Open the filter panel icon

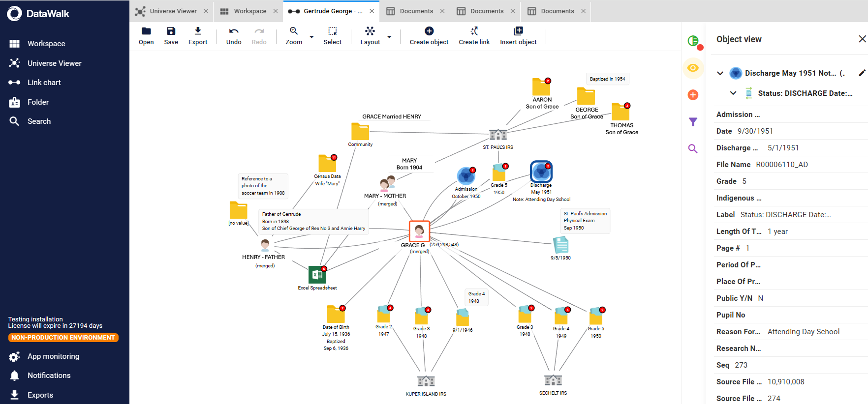(693, 122)
